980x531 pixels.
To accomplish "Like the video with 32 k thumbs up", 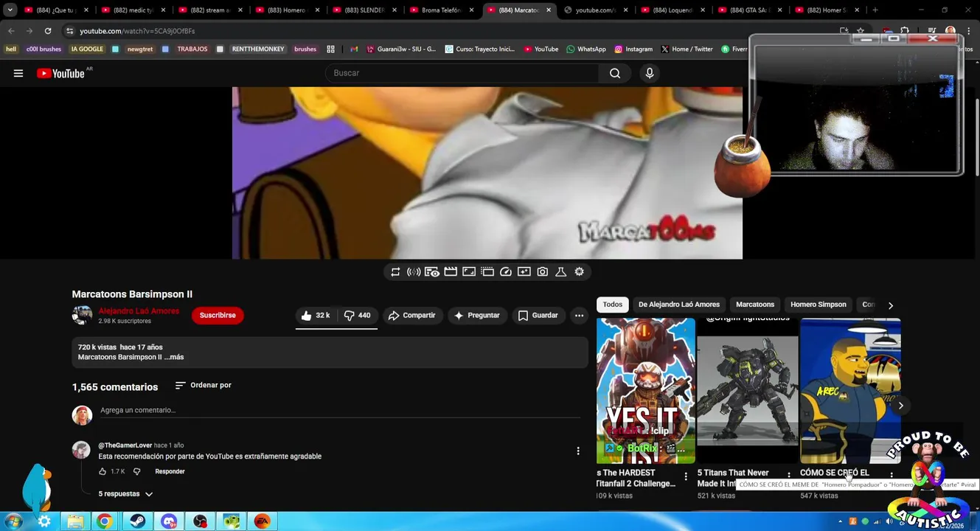I will click(316, 316).
